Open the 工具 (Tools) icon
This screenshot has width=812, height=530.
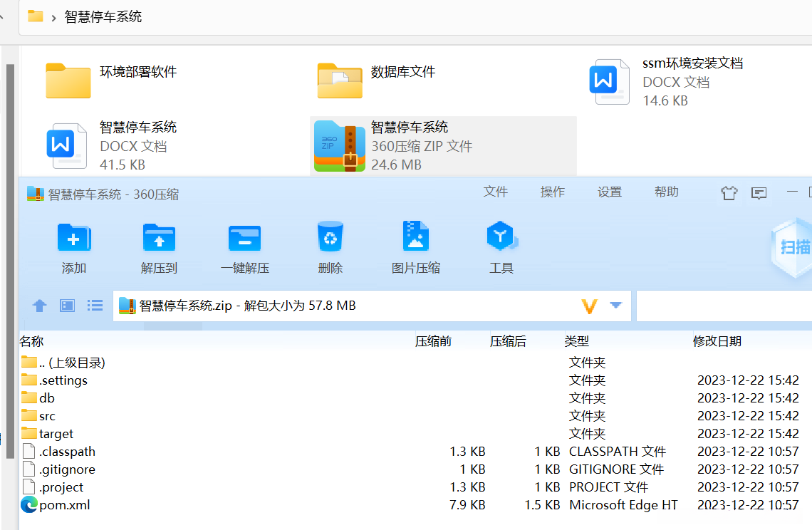point(501,248)
